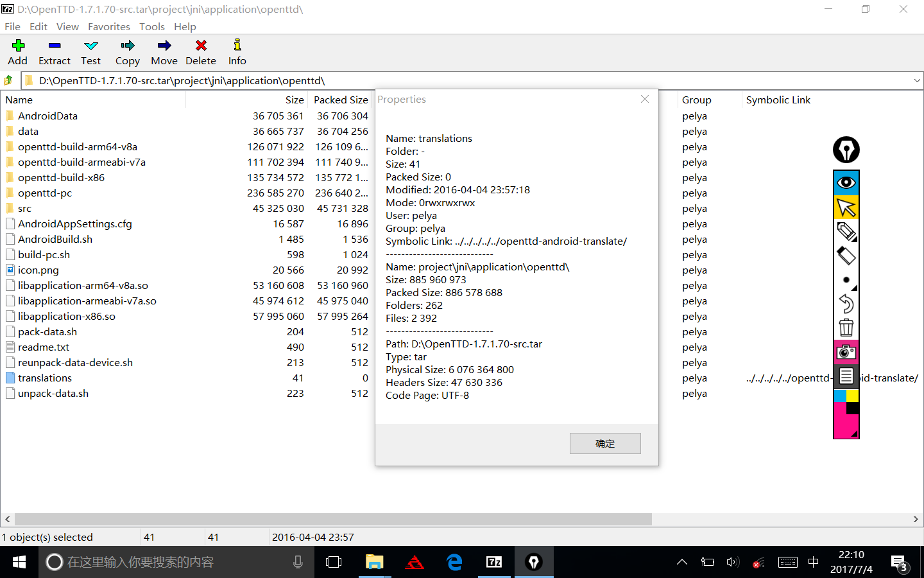
Task: Select the AndroidData folder
Action: click(47, 116)
